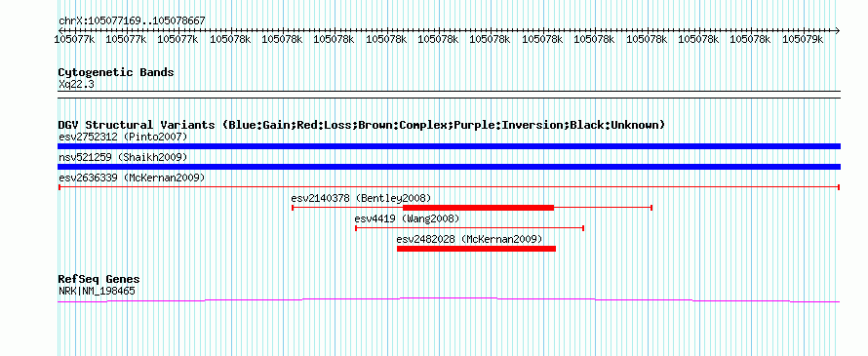
Task: Select the Cytogenetic Bands track title
Action: [x=116, y=72]
